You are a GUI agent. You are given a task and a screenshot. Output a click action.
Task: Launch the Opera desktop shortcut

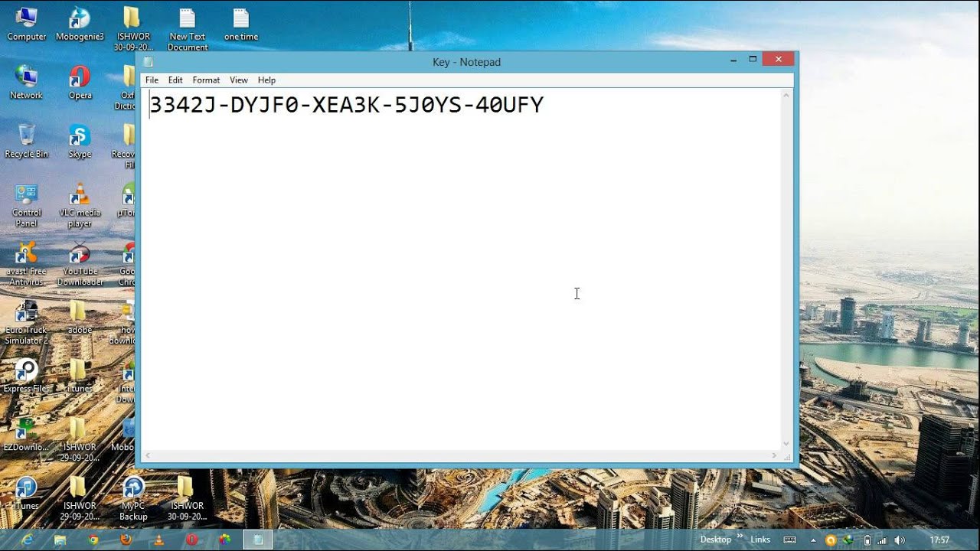[80, 82]
